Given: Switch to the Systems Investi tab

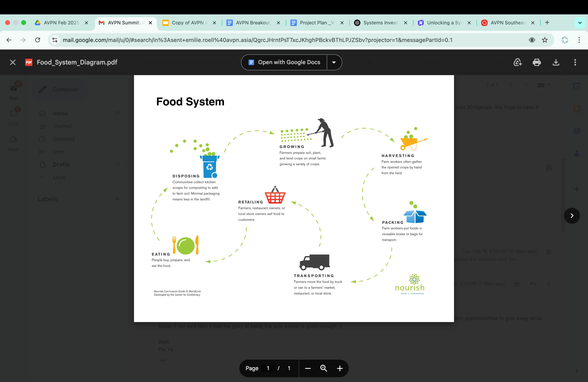Looking at the screenshot, I should pyautogui.click(x=381, y=23).
